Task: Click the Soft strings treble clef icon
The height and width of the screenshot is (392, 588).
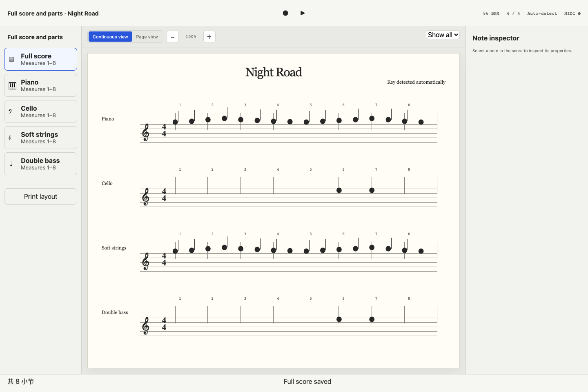Action: coord(10,138)
